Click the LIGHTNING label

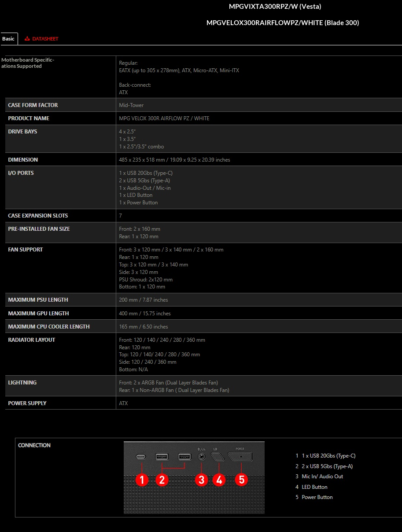[x=22, y=383]
